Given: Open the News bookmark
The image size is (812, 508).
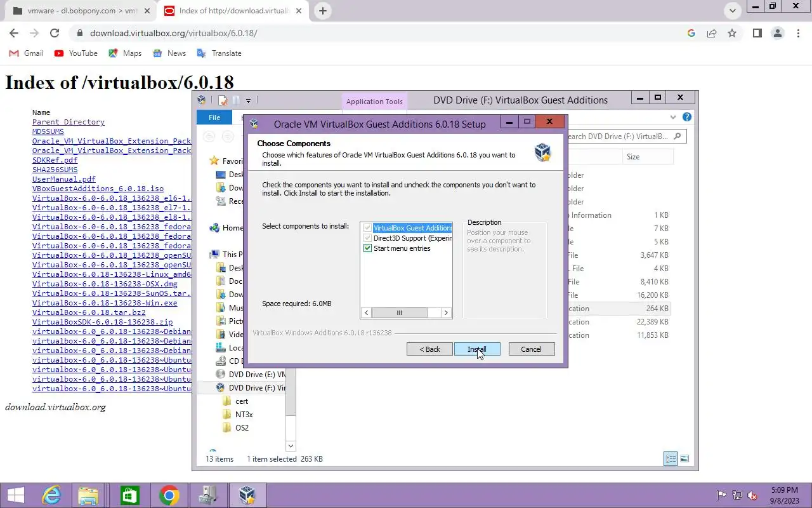Looking at the screenshot, I should point(170,53).
